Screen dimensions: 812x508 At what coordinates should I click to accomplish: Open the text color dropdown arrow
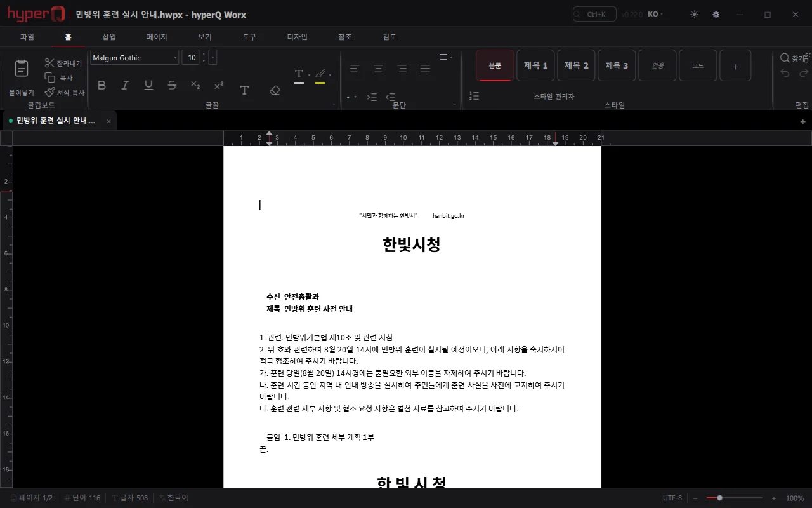(309, 75)
